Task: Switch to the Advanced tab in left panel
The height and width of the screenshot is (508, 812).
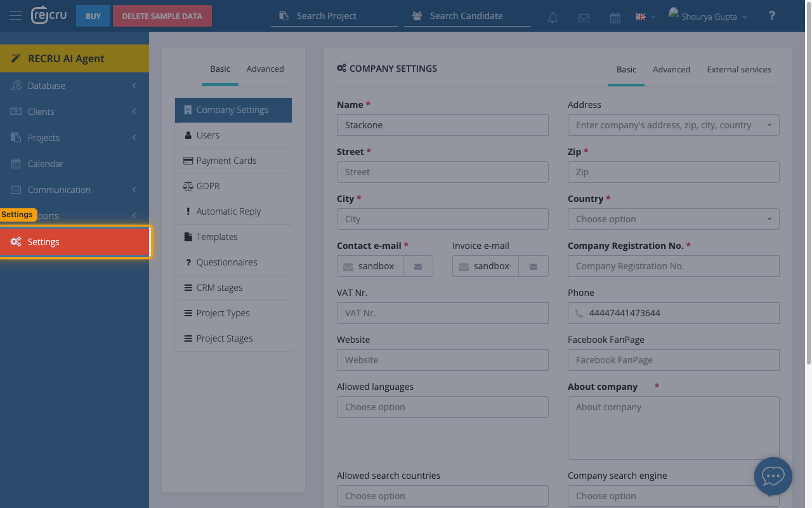Action: click(x=265, y=69)
